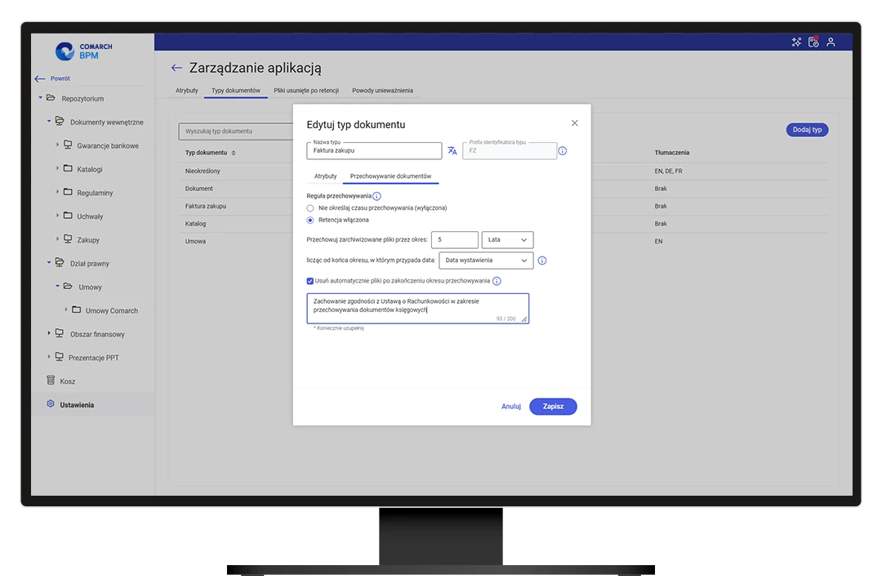
Task: Open the AI sparkle icon in top bar
Action: point(796,42)
